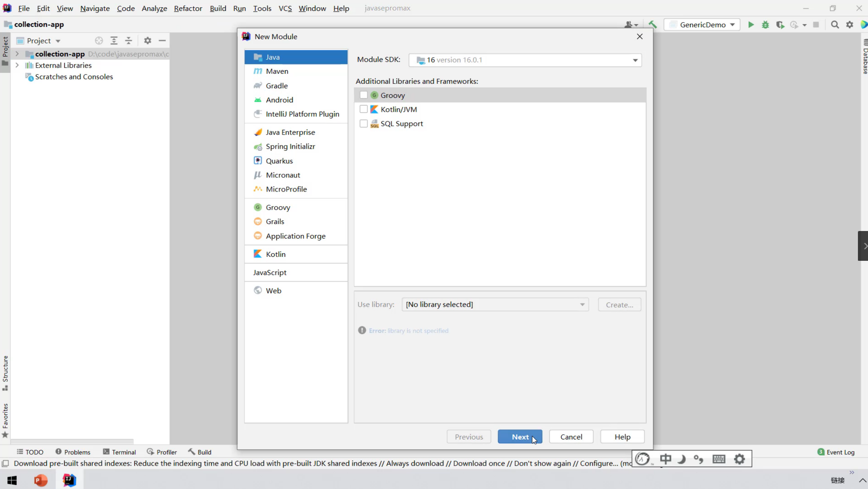Select the Maven module type
This screenshot has width=868, height=489.
[x=277, y=71]
